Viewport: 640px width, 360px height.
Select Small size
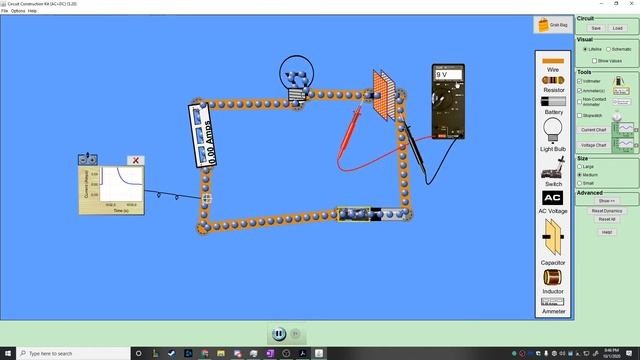coord(580,183)
